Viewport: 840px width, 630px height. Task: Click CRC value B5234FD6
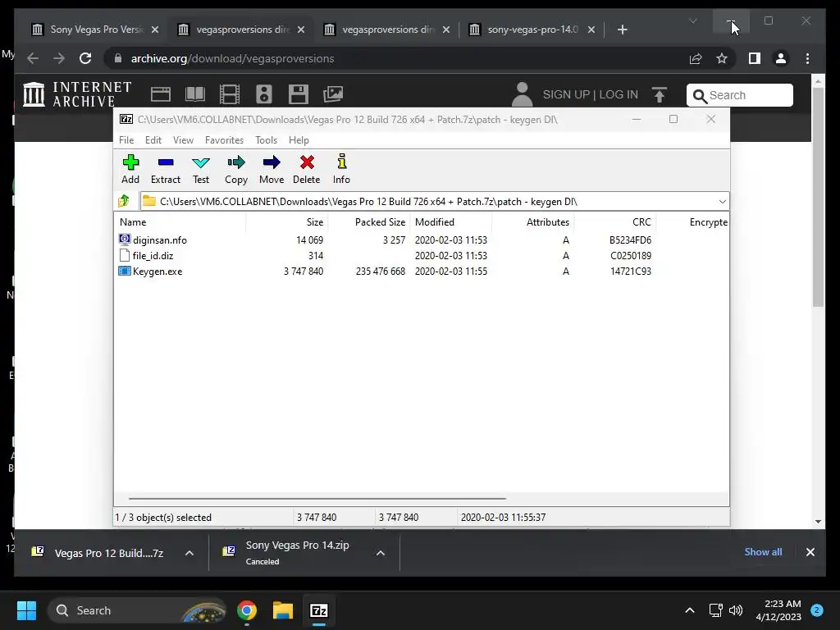(630, 240)
